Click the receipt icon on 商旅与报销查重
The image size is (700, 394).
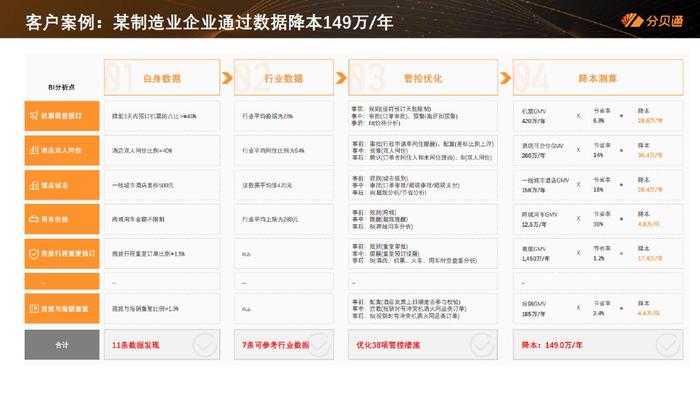(34, 308)
